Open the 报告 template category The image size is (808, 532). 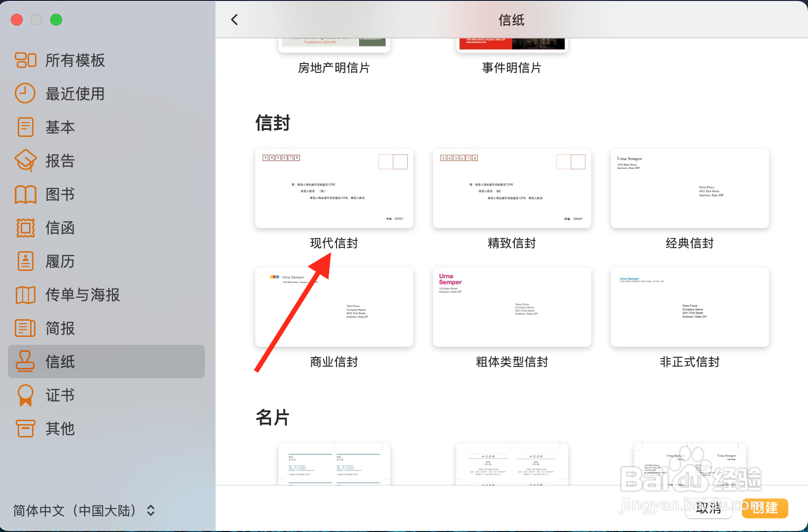pos(60,161)
